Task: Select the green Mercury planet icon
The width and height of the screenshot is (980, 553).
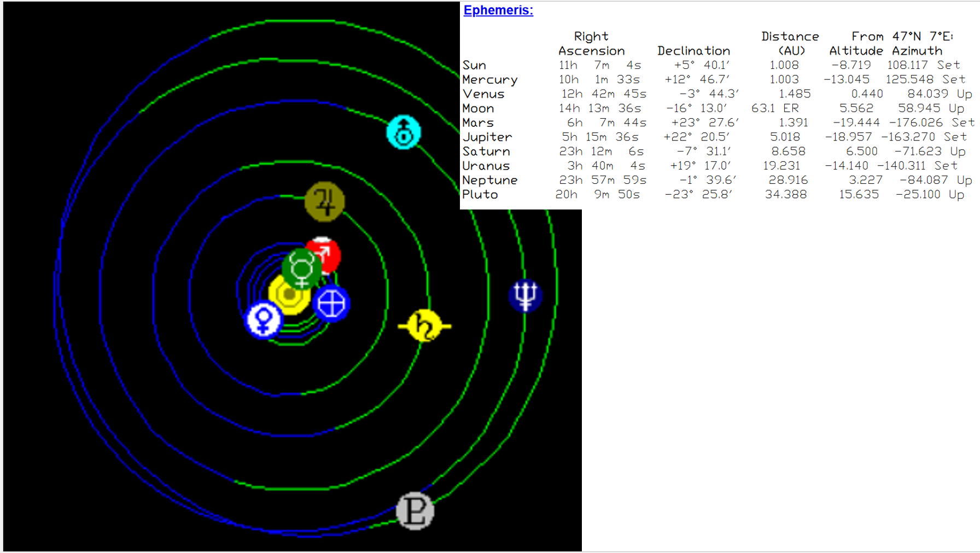Action: [301, 269]
